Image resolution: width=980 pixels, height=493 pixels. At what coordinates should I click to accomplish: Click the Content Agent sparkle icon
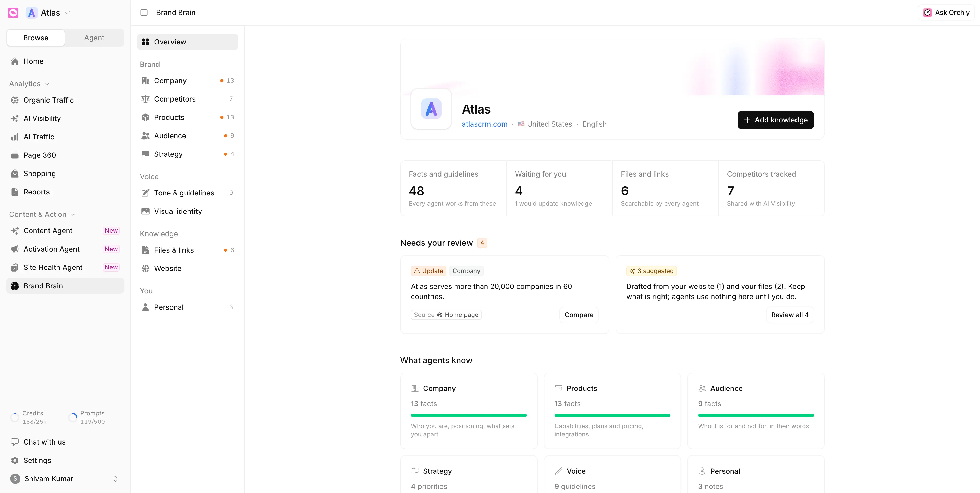click(x=15, y=230)
